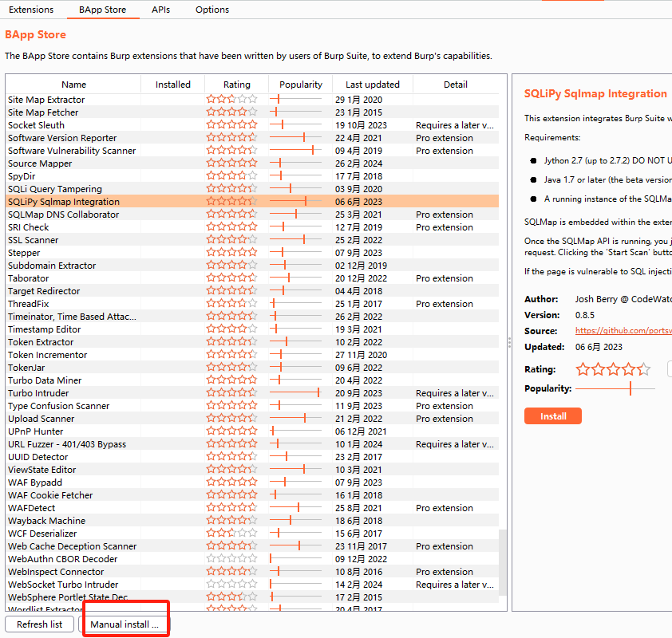Select SQLMap DNS Collaborator row
672x638 pixels.
(252, 215)
